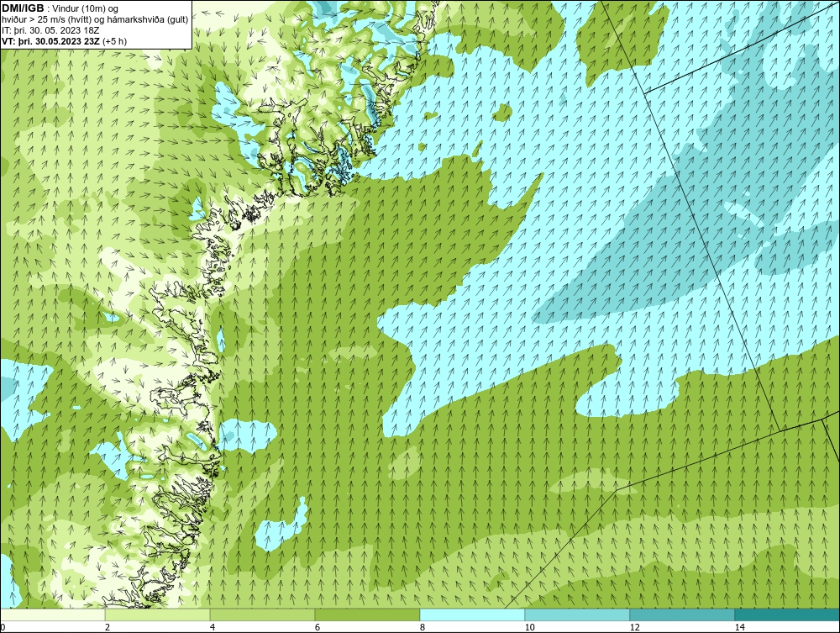
Task: Click the "DMI/IGB" title text
Action: 23,8
